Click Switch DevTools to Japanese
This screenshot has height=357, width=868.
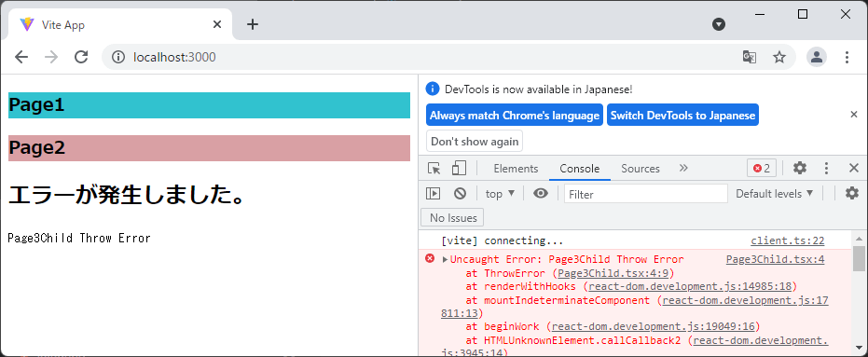pyautogui.click(x=682, y=116)
